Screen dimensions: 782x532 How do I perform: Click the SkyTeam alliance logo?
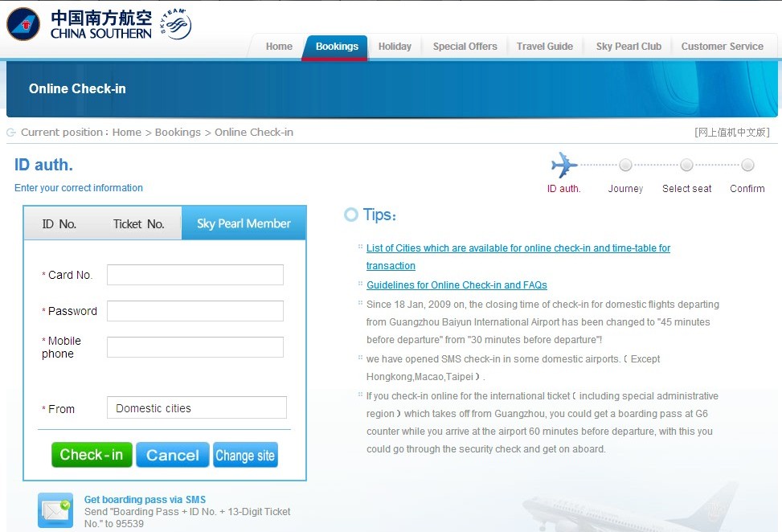click(175, 24)
